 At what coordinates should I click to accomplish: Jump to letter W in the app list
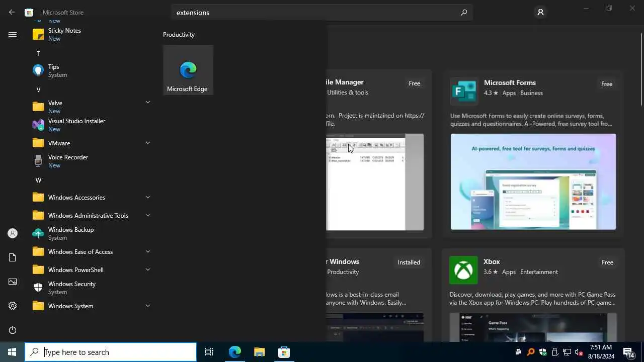tap(38, 180)
